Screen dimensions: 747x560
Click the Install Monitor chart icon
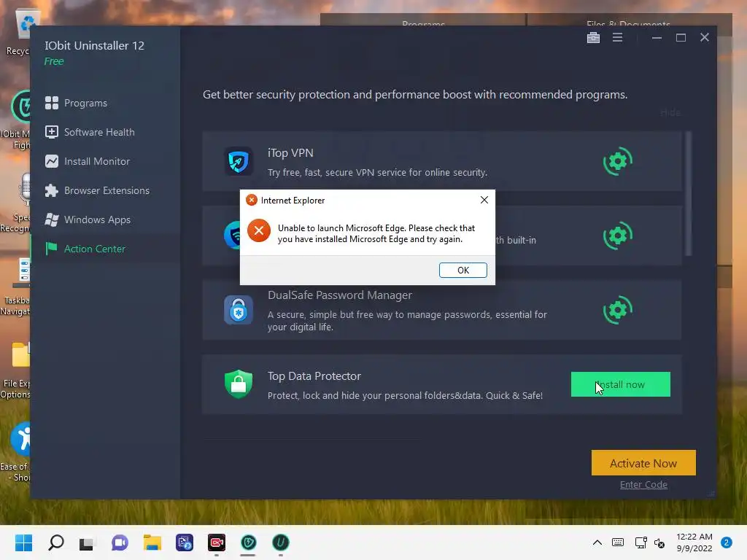tap(52, 161)
